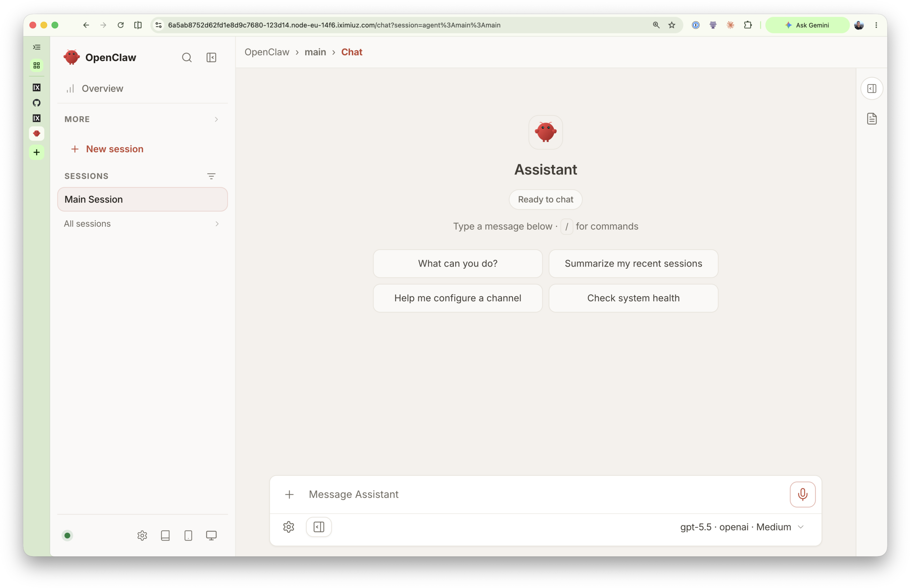
Task: Choose 'Help me configure a channel' suggestion
Action: click(457, 298)
